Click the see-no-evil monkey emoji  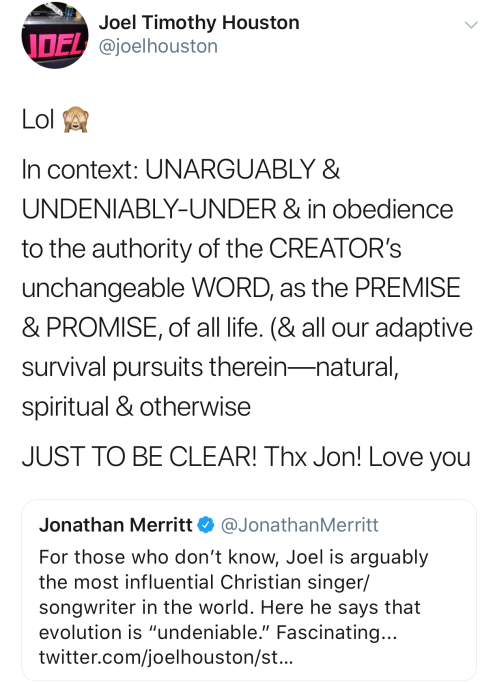(x=76, y=120)
